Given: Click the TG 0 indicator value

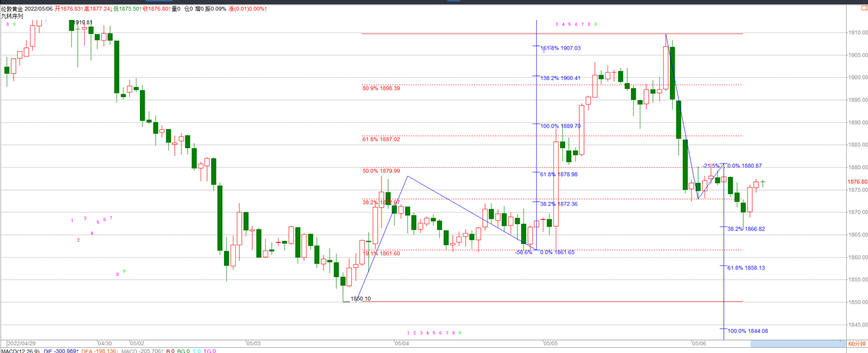Looking at the screenshot, I should click(209, 351).
